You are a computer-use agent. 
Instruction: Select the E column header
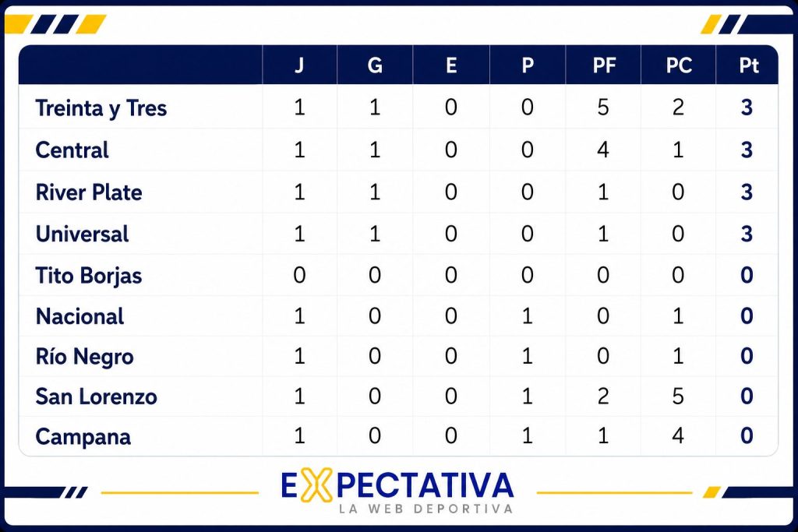click(451, 65)
